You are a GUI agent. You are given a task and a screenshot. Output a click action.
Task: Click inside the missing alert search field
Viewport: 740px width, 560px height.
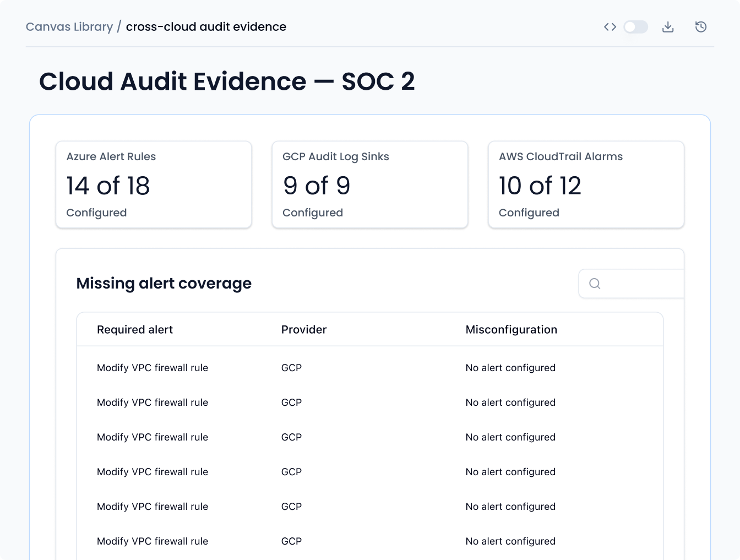coord(633,284)
